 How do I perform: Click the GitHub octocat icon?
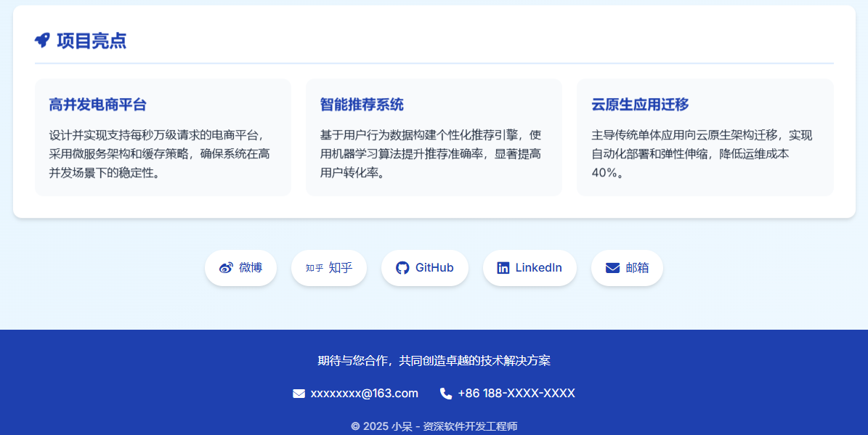(x=402, y=268)
